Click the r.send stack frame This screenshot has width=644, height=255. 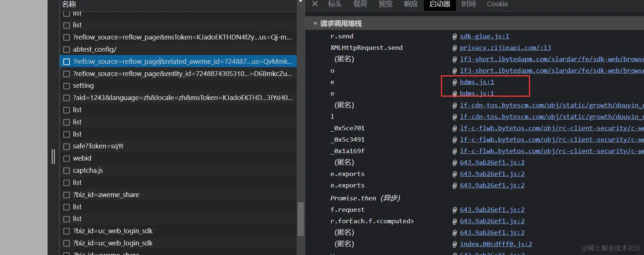point(342,36)
